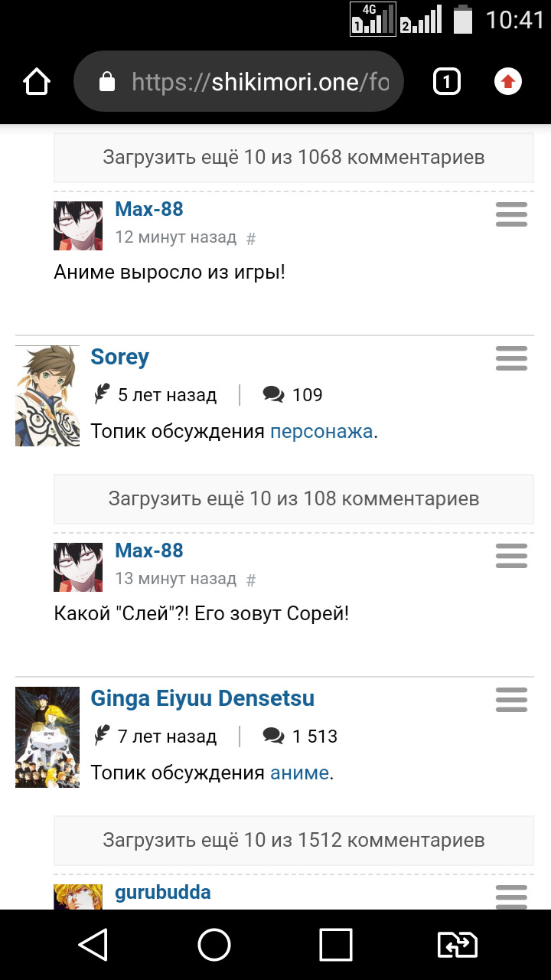
Task: Open the Sorey topic title link
Action: click(x=119, y=358)
